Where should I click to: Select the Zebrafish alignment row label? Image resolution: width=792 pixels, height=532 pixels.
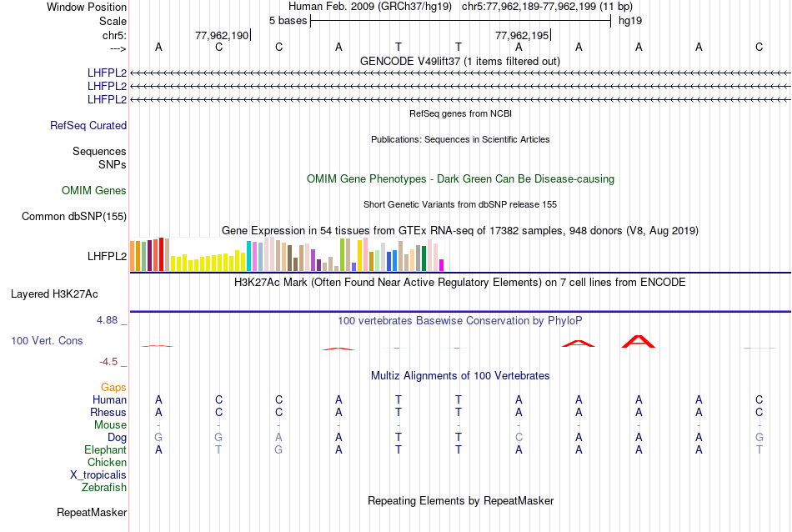point(104,488)
